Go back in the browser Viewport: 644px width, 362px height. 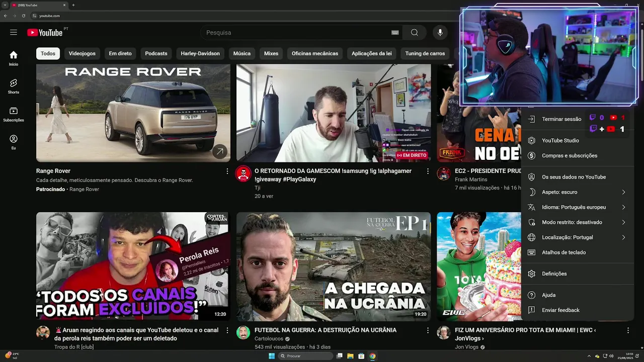pyautogui.click(x=6, y=16)
